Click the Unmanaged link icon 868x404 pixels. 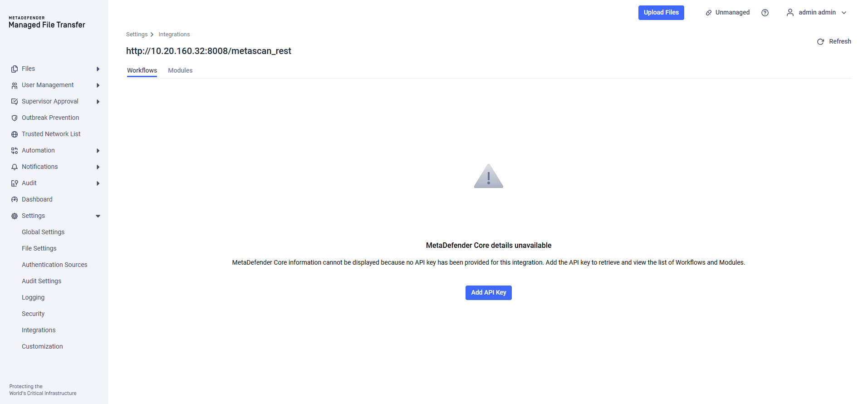coord(709,13)
